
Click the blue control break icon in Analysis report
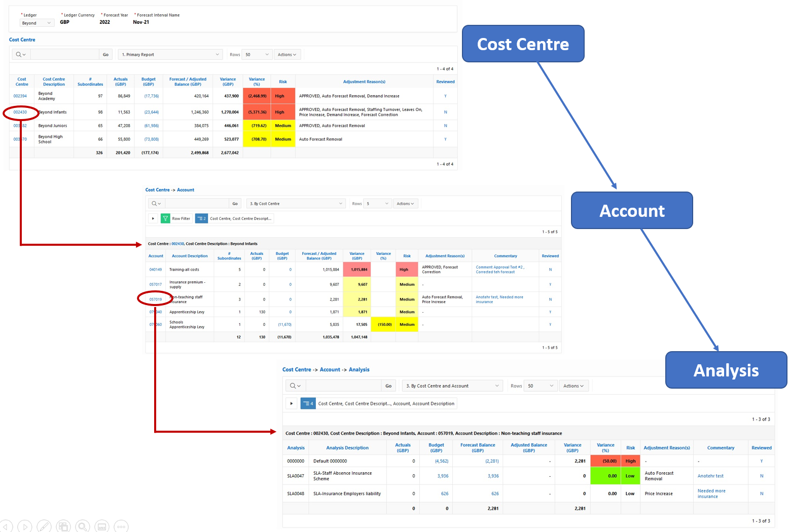(x=308, y=403)
